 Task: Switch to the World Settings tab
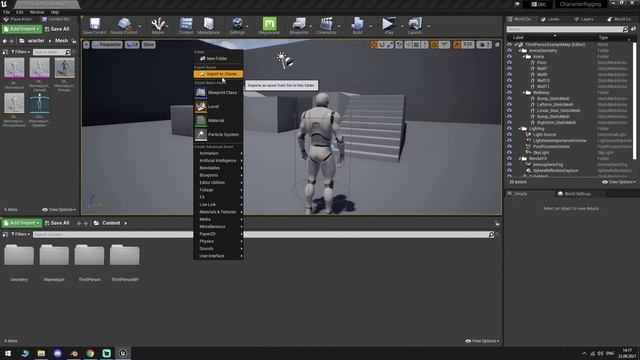click(x=574, y=194)
